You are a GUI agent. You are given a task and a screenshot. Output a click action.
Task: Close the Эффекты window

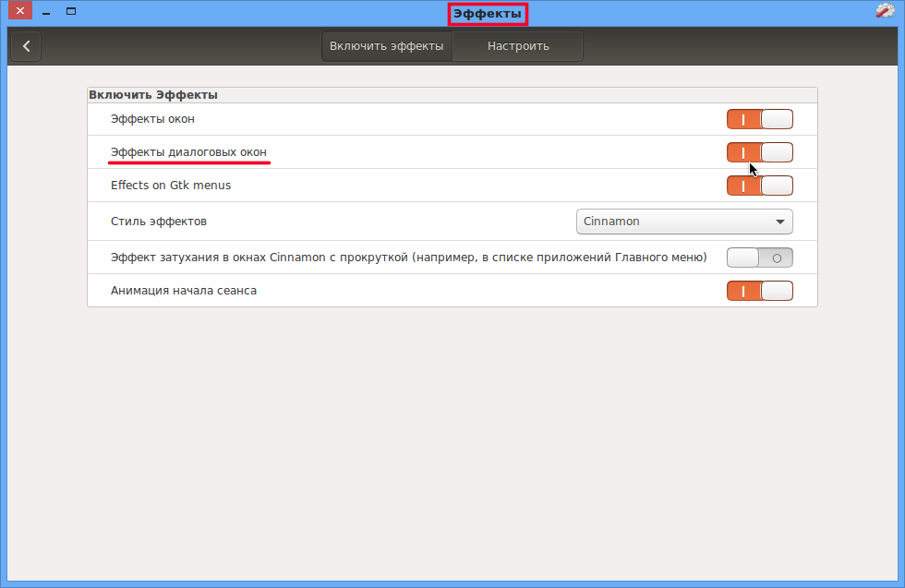click(20, 11)
